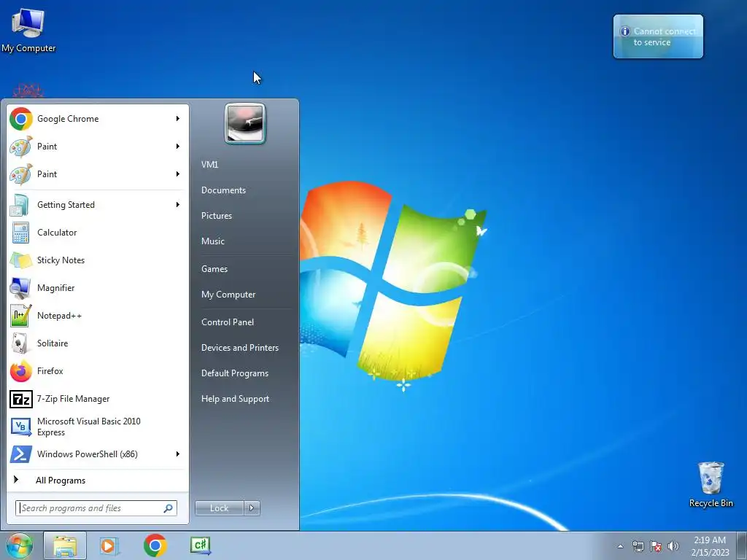Click the taskbar clock showing 2:19 AM
This screenshot has width=747, height=560.
(x=710, y=546)
